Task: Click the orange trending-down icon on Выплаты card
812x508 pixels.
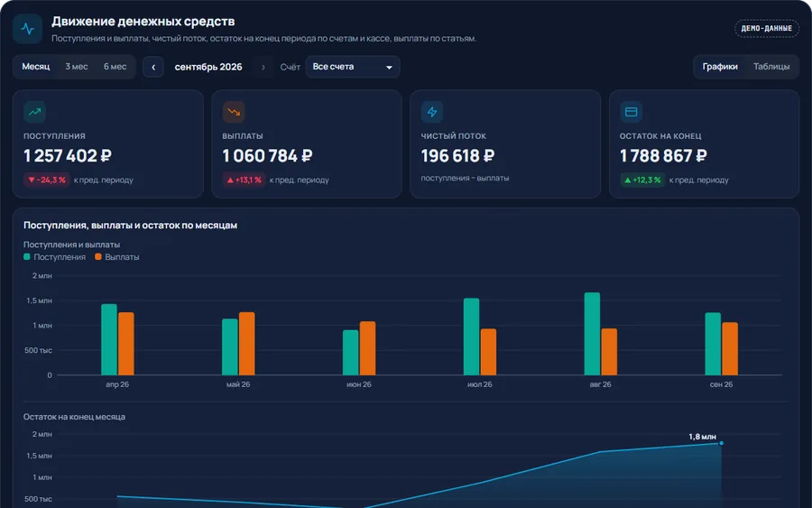Action: 234,112
